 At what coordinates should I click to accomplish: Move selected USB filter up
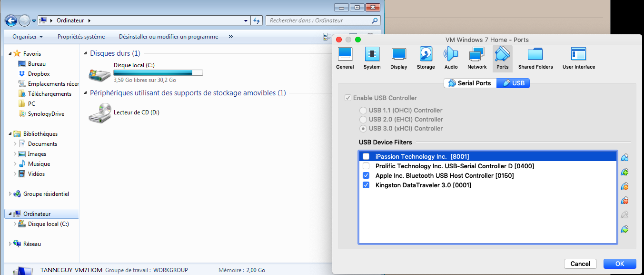pos(625,215)
